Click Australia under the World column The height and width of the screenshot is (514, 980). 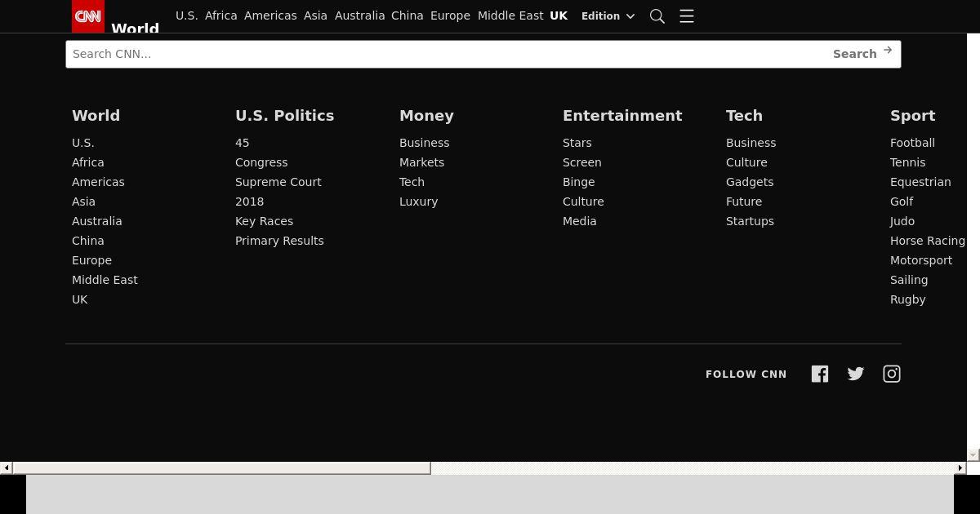coord(96,221)
